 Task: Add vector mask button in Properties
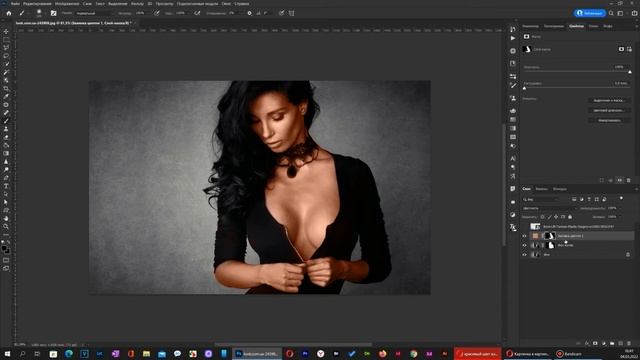click(x=629, y=49)
